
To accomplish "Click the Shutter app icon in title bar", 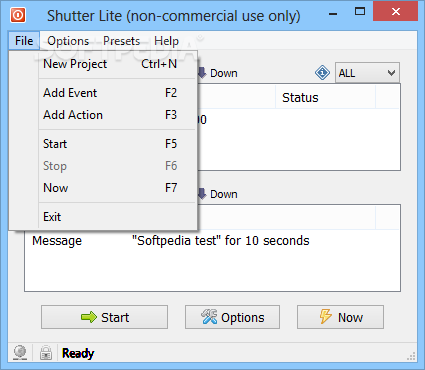I will click(18, 15).
